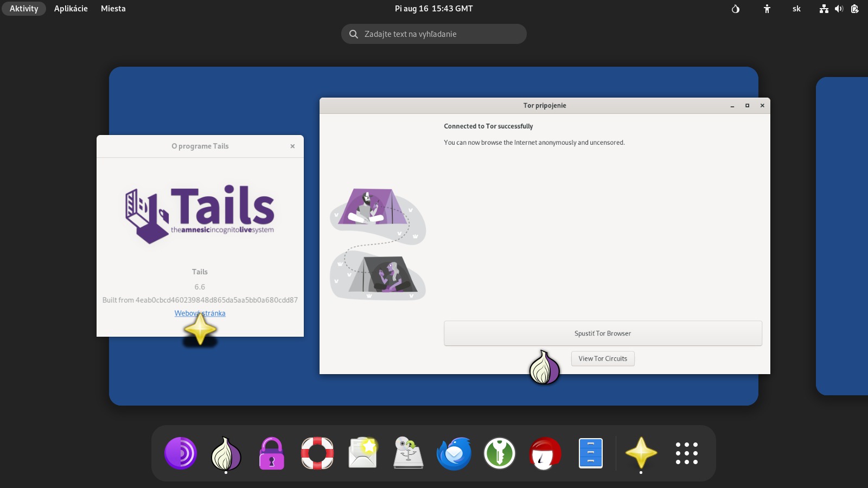
Task: Click the version number 6.6
Action: pos(200,287)
